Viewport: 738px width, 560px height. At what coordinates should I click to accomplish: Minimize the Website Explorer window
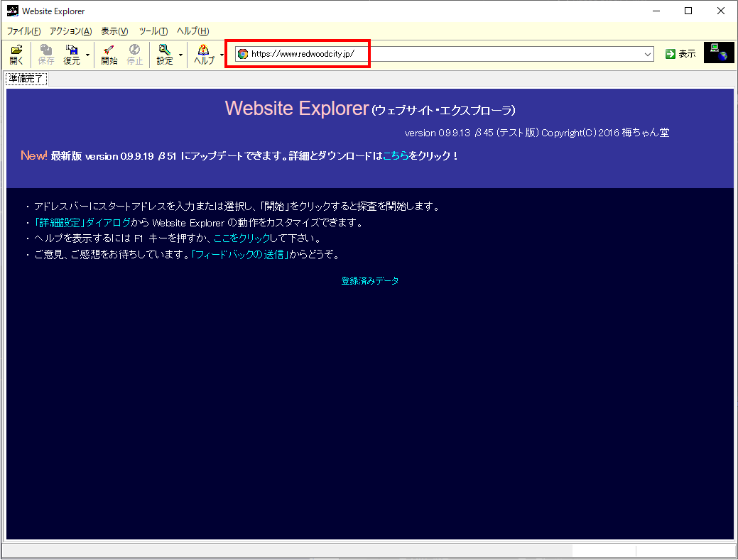click(656, 11)
